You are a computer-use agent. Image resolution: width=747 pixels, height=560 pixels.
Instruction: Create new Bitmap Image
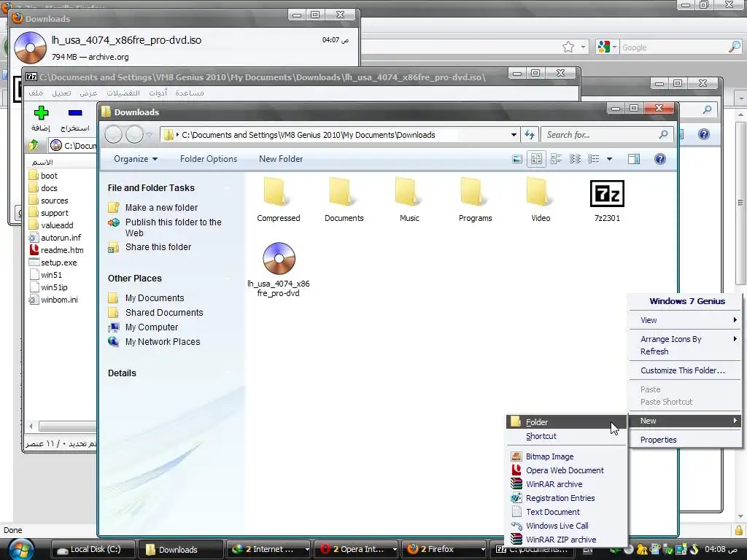[565, 456]
